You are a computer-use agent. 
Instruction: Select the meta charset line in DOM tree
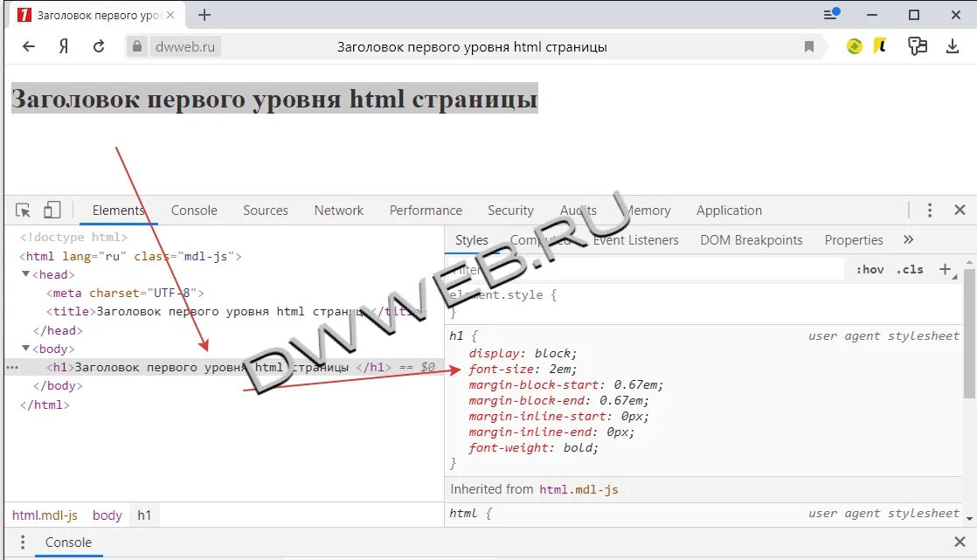125,293
